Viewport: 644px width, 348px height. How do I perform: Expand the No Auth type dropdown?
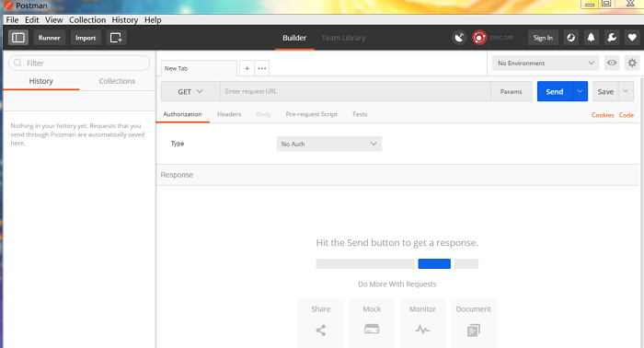click(x=329, y=144)
